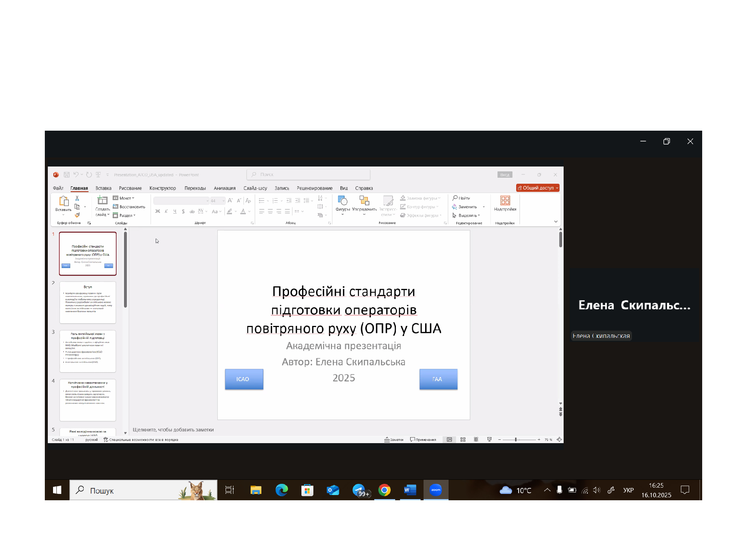The height and width of the screenshot is (560, 747).
Task: Open the font size dropdown
Action: pos(223,201)
